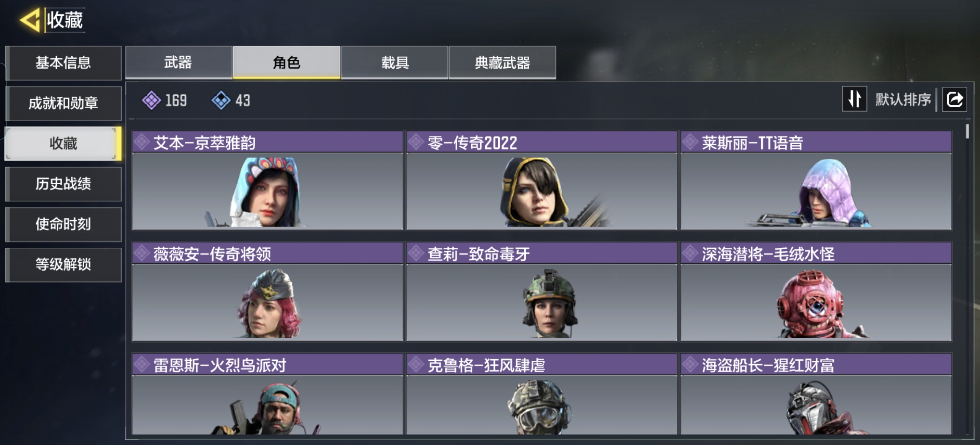The width and height of the screenshot is (980, 445).
Task: Switch to the 载具 tab
Action: click(x=395, y=63)
